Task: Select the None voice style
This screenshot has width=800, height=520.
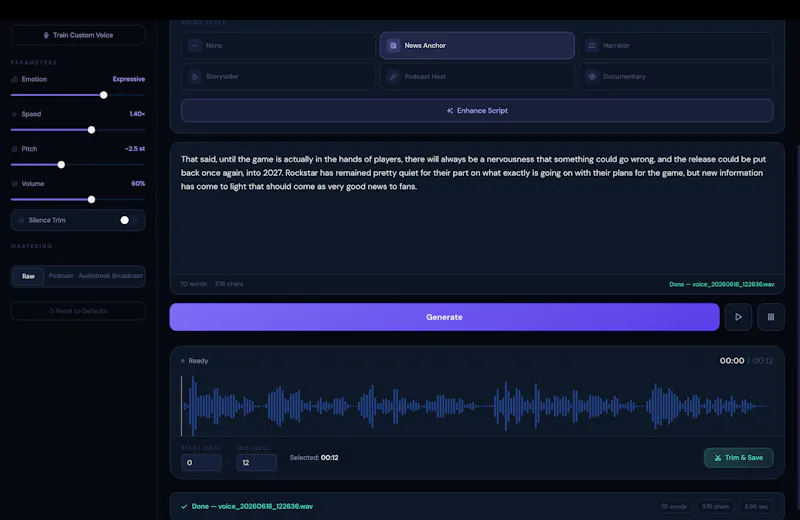Action: point(278,45)
